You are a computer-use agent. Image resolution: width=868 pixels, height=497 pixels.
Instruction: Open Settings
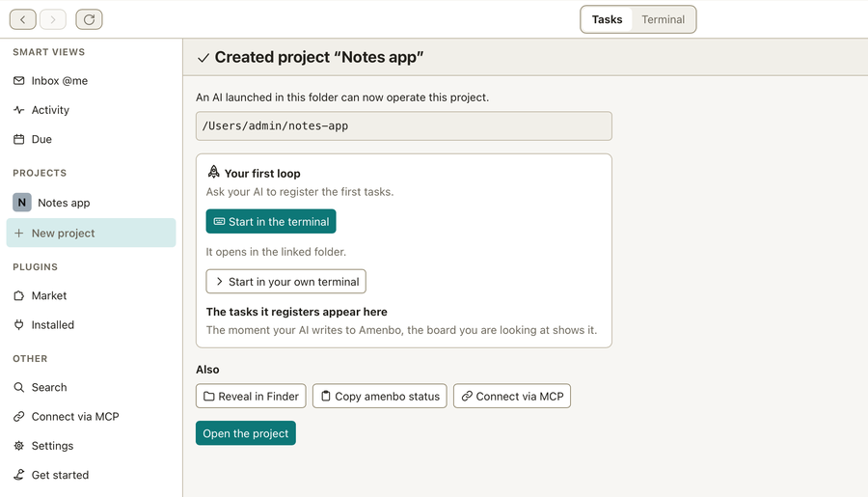[x=91, y=446]
